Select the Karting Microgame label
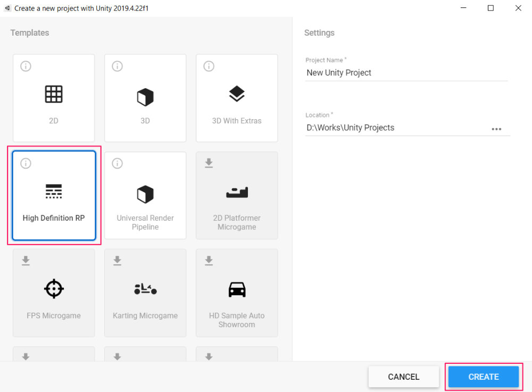 145,316
